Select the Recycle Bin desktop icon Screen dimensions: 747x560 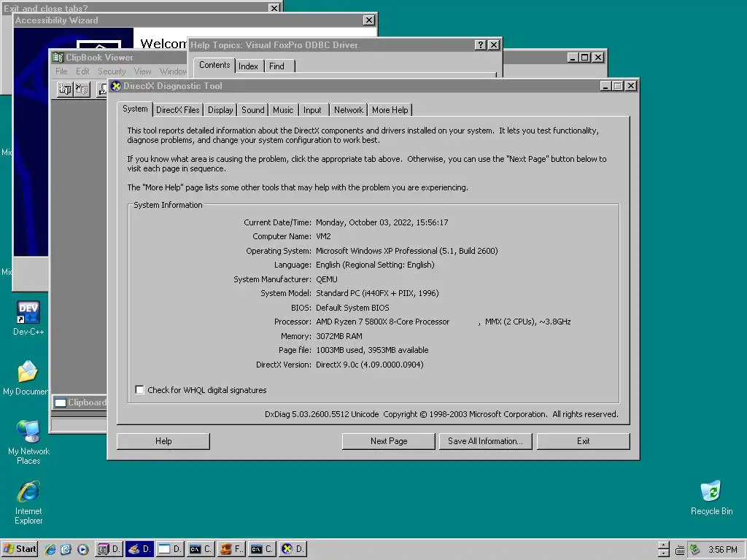pyautogui.click(x=711, y=497)
